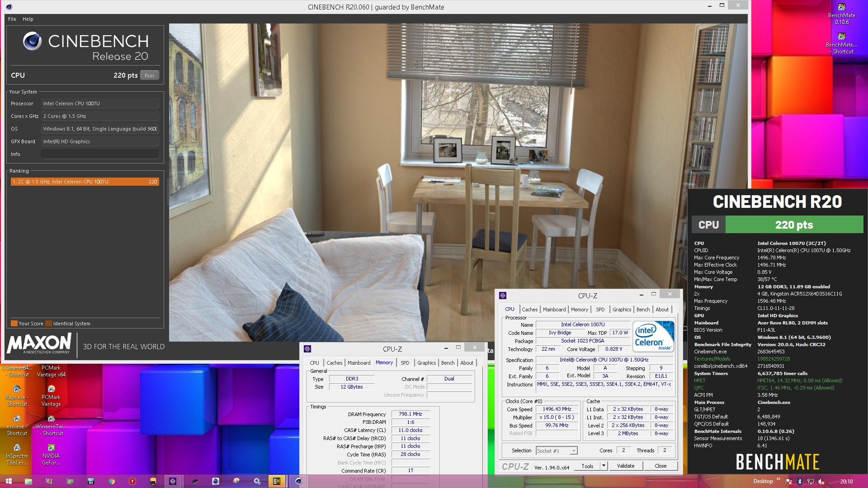Viewport: 868px width, 488px height.
Task: Open the Windows Start button
Action: 9,481
